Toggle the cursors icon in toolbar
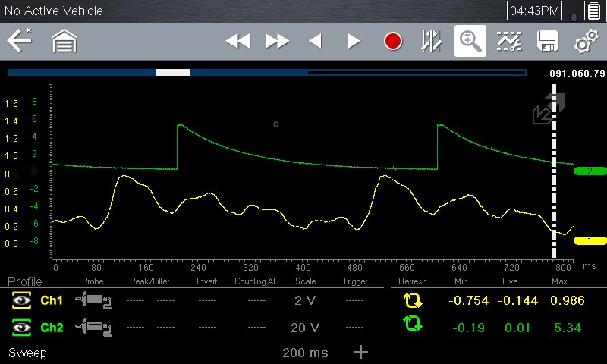Screen dimensions: 607x364 (431, 42)
